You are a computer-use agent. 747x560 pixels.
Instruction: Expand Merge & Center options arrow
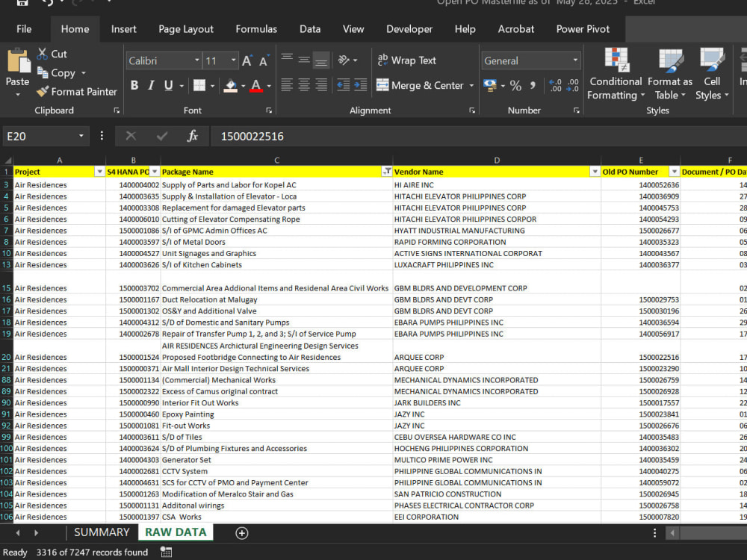[x=471, y=85]
